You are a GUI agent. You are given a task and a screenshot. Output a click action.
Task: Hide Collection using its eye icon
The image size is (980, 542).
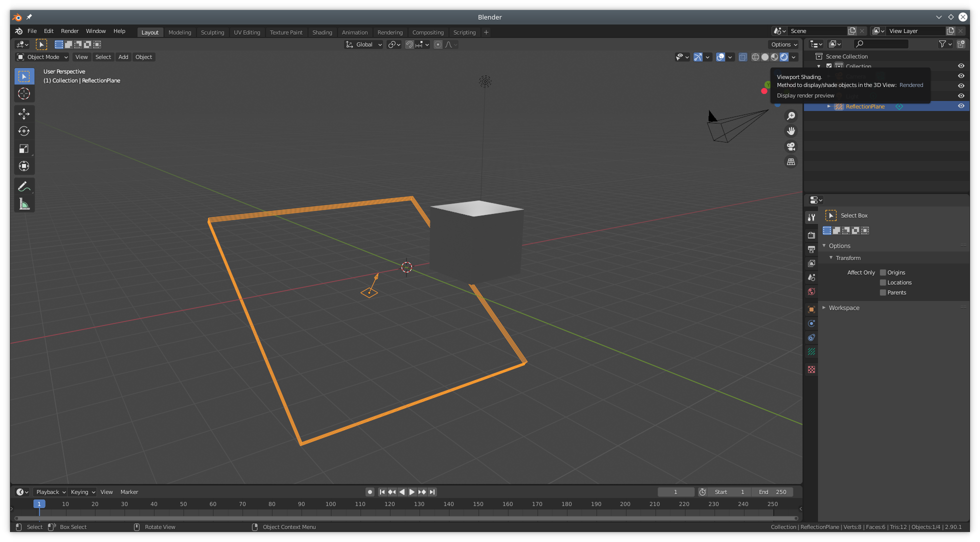click(x=961, y=66)
